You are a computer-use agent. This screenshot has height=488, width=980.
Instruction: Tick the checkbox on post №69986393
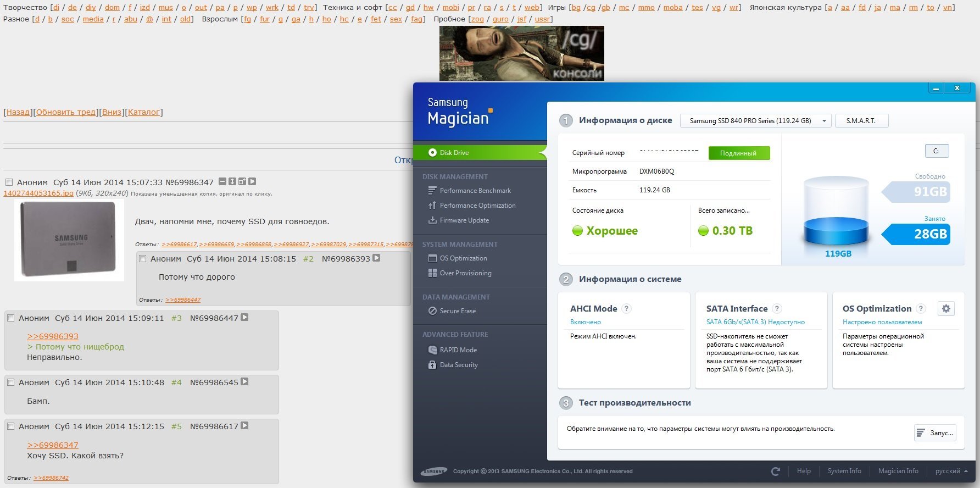click(143, 259)
